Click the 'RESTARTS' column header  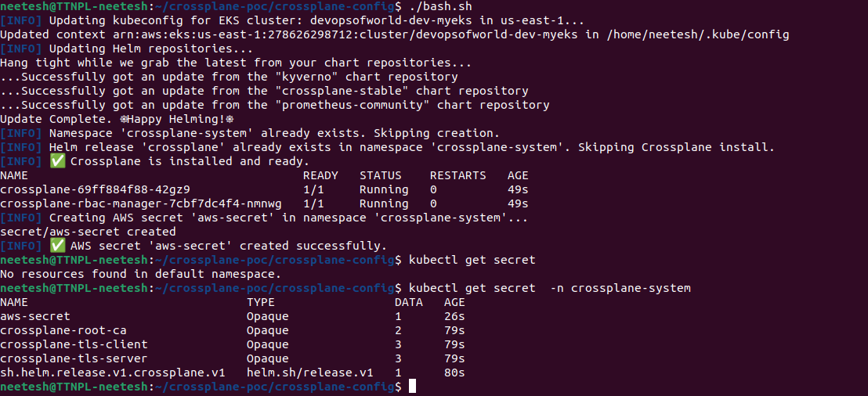(458, 175)
